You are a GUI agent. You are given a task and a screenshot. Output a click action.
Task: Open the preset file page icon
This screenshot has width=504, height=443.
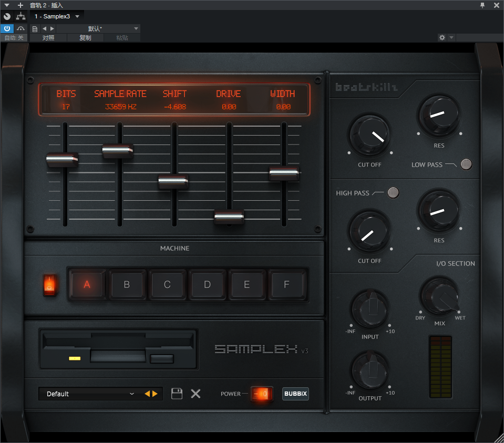pyautogui.click(x=35, y=29)
